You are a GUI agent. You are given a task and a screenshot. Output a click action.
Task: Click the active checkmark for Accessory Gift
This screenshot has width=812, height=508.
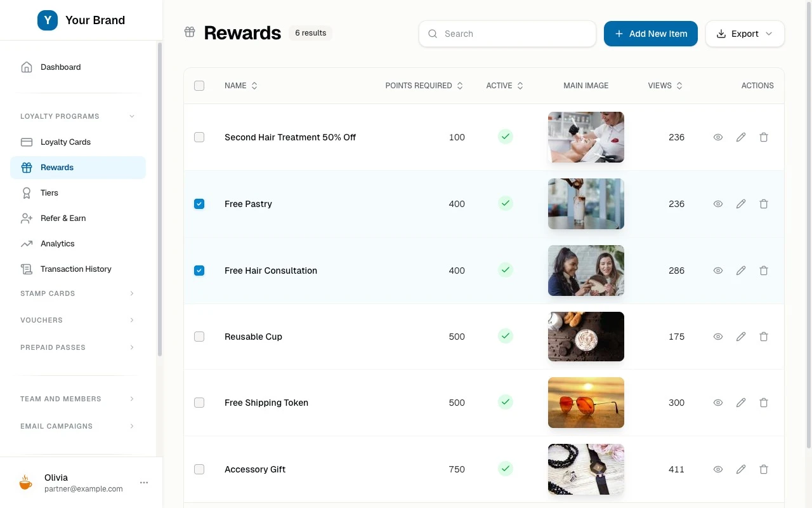[x=505, y=469]
